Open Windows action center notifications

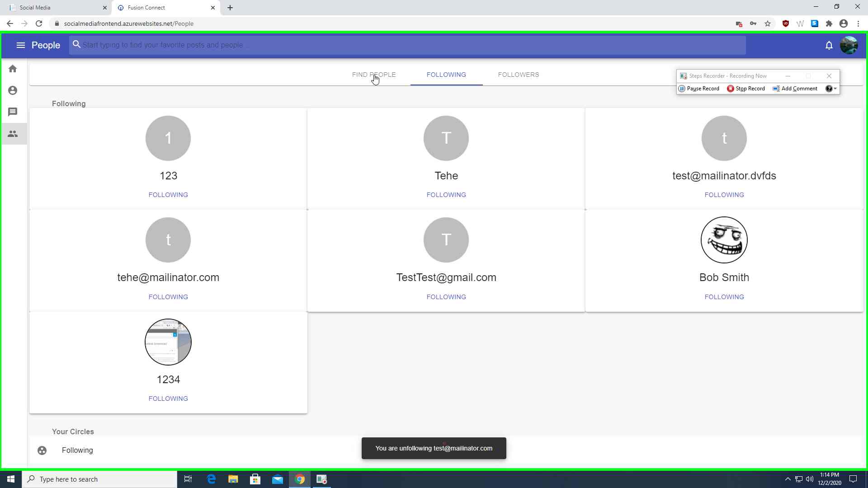click(x=853, y=479)
